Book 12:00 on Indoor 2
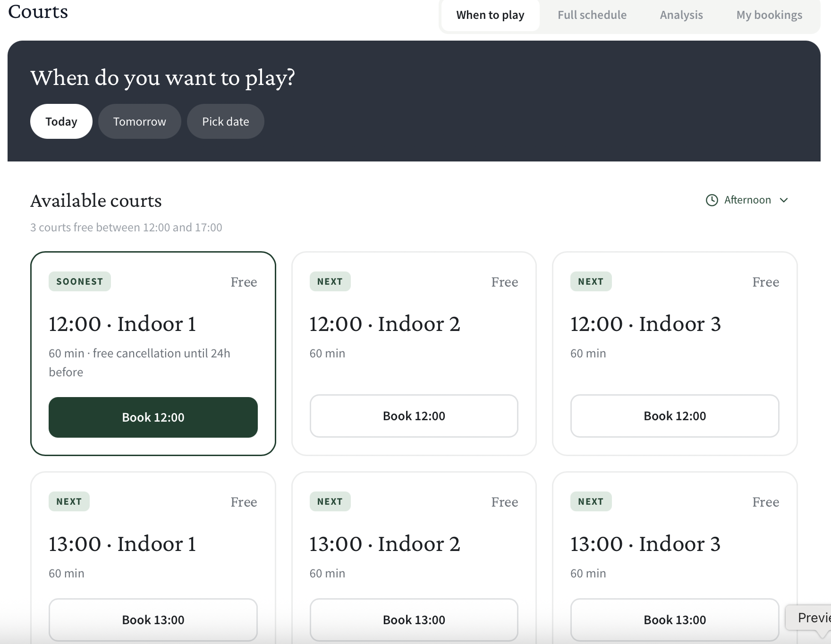 pyautogui.click(x=414, y=416)
